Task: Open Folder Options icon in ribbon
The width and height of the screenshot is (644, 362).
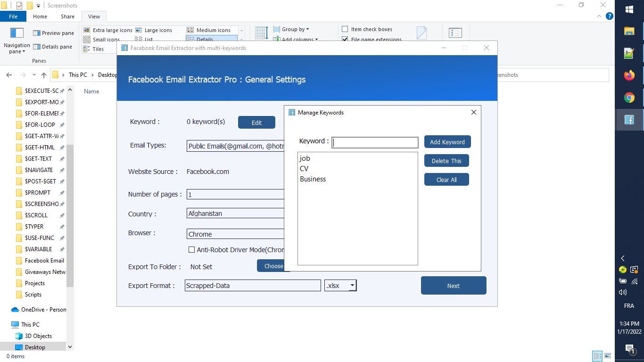Action: click(x=455, y=33)
